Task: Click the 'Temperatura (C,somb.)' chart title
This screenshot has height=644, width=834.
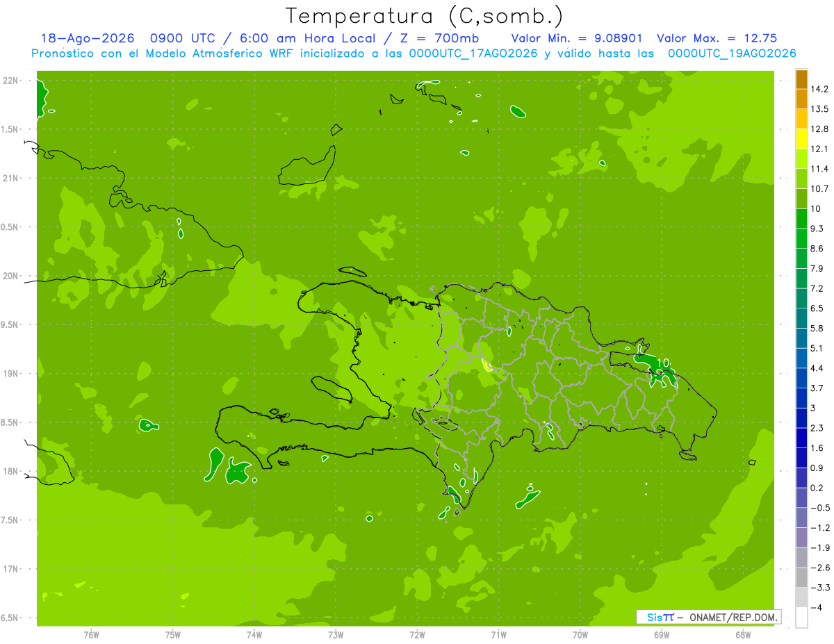Action: point(425,15)
